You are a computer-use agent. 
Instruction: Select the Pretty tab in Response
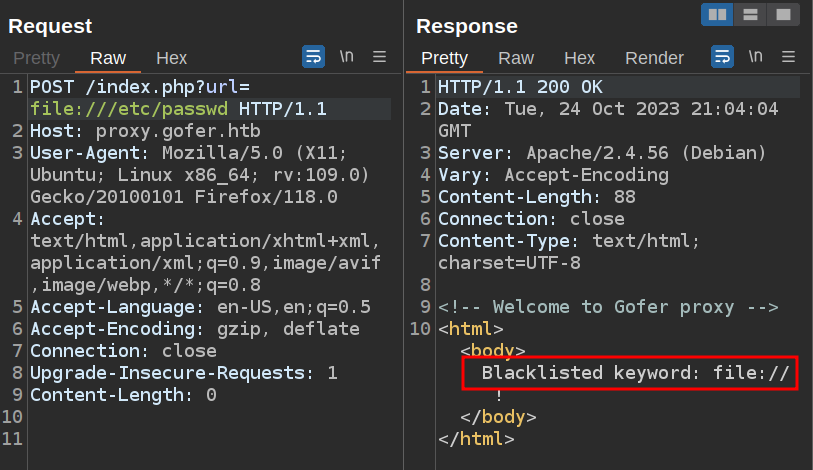444,58
